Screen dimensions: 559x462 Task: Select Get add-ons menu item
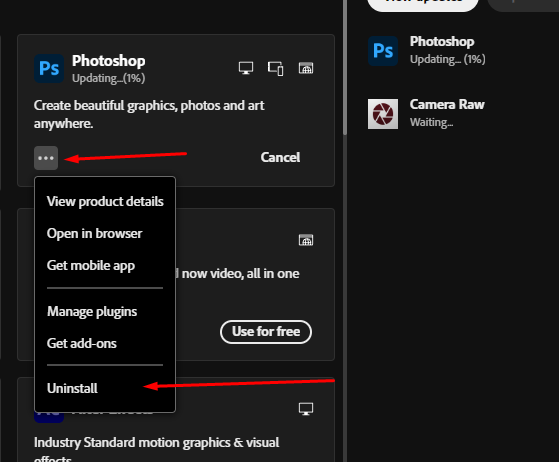tap(82, 343)
